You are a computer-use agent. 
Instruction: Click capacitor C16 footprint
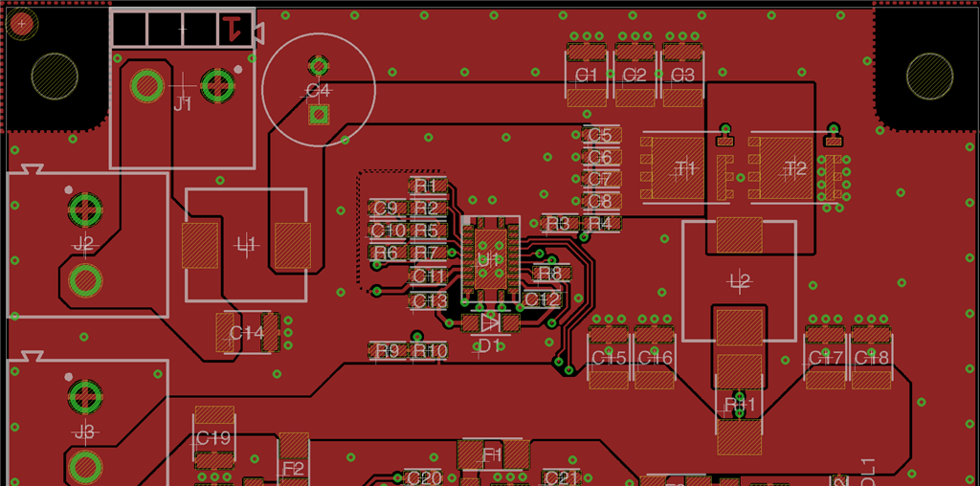click(x=655, y=357)
